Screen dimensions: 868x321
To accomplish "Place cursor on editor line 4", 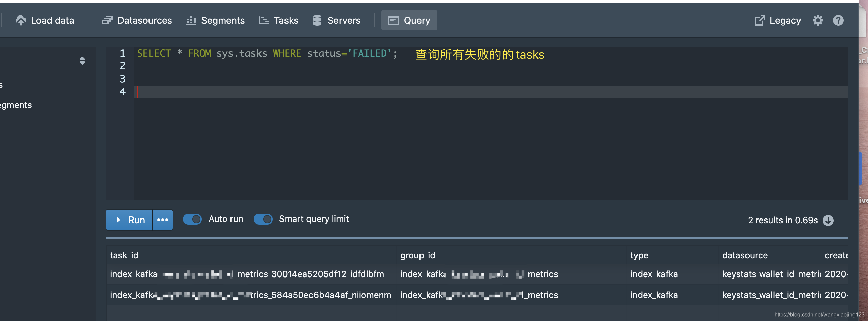I will 491,92.
